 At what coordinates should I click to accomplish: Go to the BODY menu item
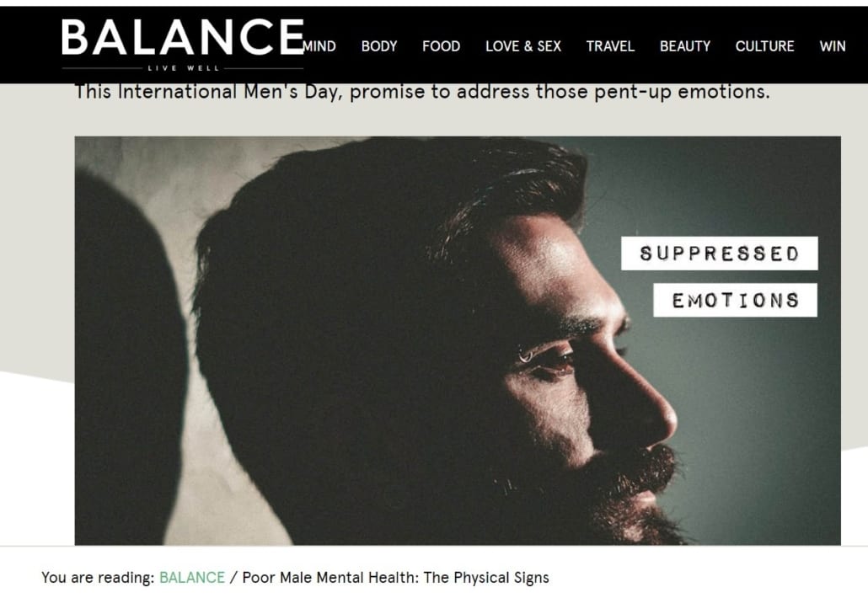(x=379, y=46)
